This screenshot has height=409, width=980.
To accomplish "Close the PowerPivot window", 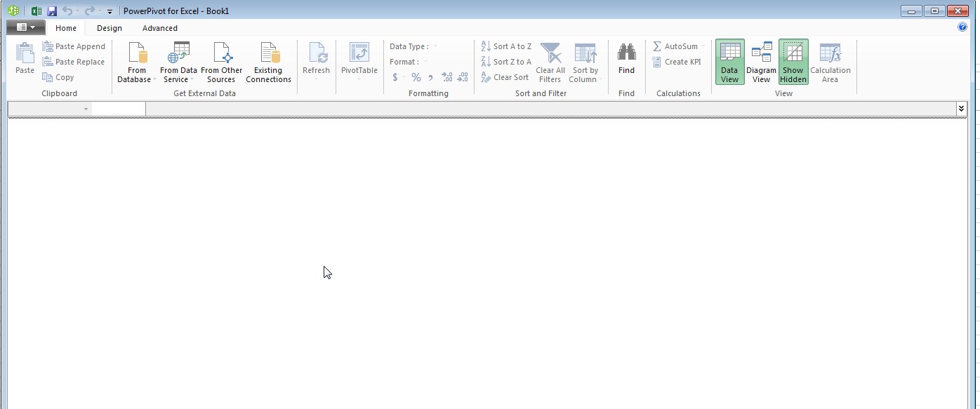I will [958, 10].
